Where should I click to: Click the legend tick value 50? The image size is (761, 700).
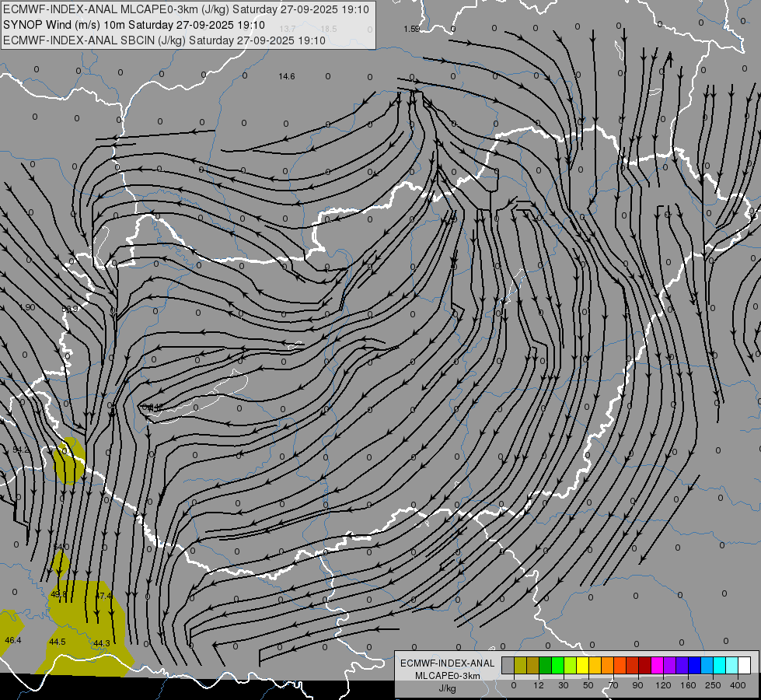pyautogui.click(x=588, y=685)
